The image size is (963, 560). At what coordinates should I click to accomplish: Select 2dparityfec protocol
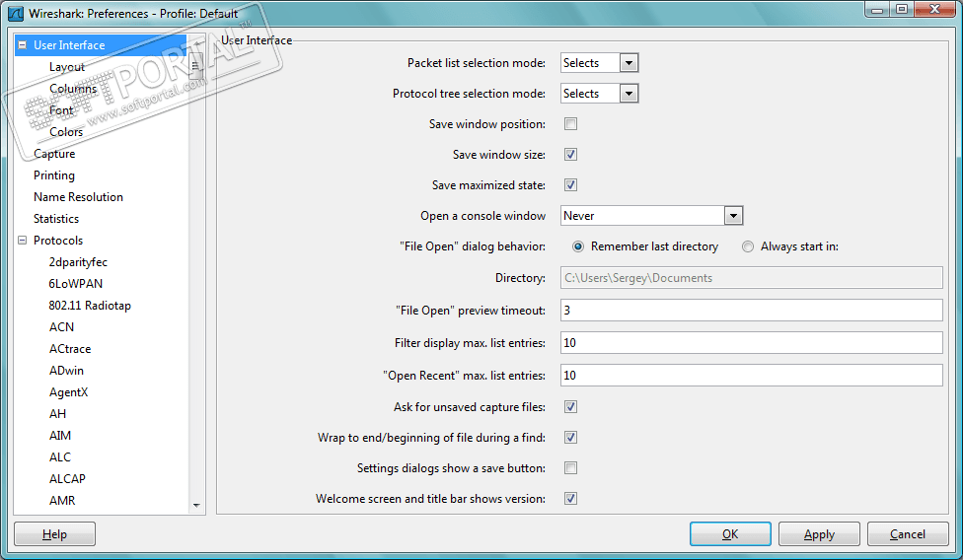click(78, 262)
